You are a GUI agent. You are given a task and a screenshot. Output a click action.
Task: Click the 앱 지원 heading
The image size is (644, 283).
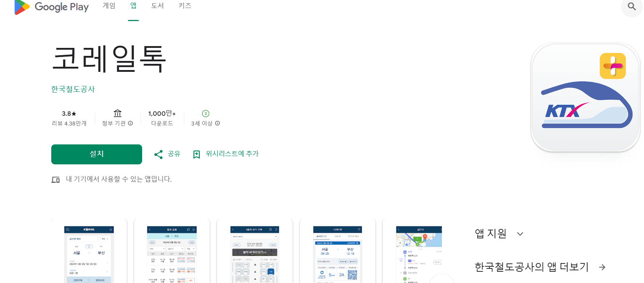click(x=491, y=234)
